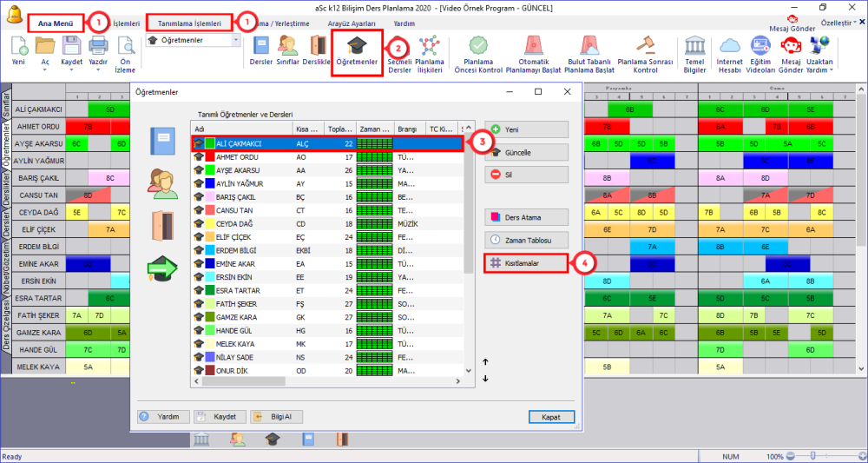Click the book icon in dialog sidebar
Screen dimensions: 868x463
163,141
